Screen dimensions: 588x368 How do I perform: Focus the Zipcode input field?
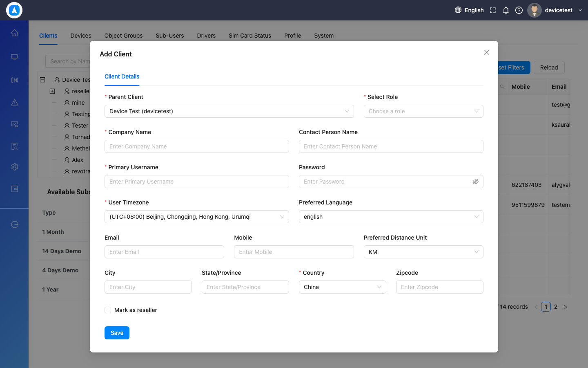440,287
